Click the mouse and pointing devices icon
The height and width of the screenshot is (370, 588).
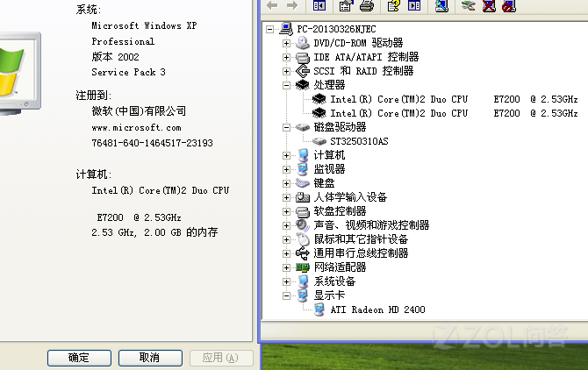(x=302, y=239)
